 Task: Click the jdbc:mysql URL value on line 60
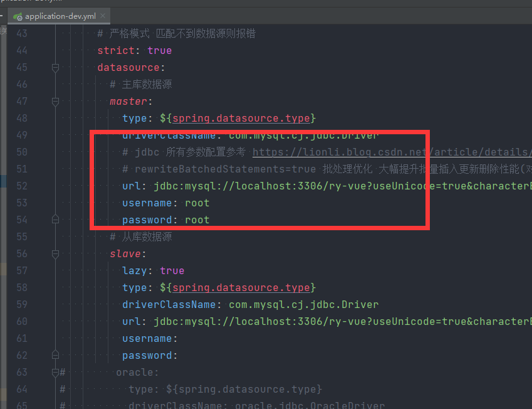tap(343, 322)
